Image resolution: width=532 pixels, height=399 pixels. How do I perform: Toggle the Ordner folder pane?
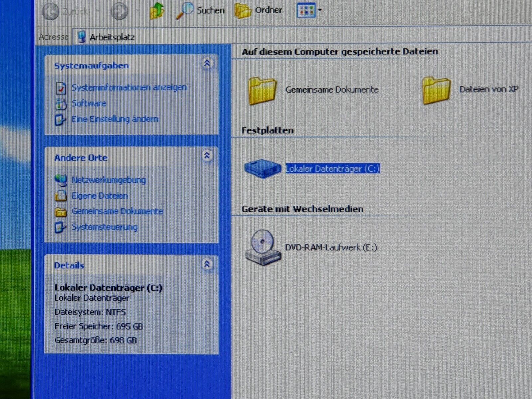click(x=258, y=11)
